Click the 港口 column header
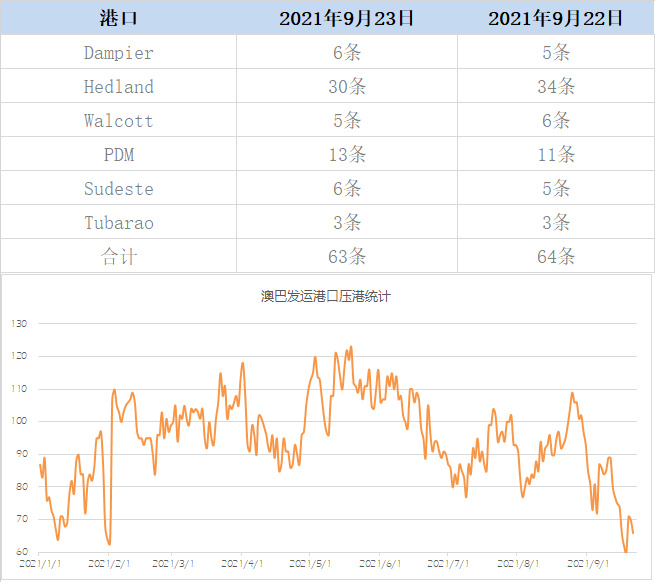The height and width of the screenshot is (582, 655). point(119,18)
